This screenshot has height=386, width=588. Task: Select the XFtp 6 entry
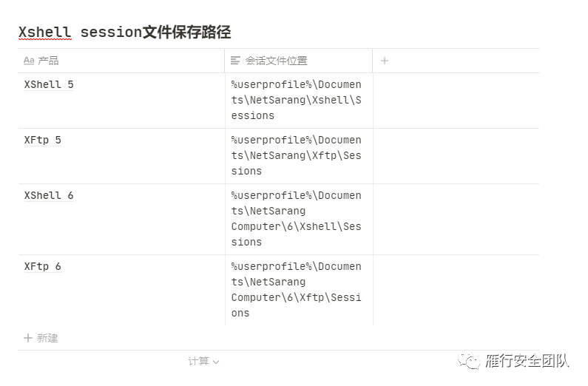coord(42,267)
